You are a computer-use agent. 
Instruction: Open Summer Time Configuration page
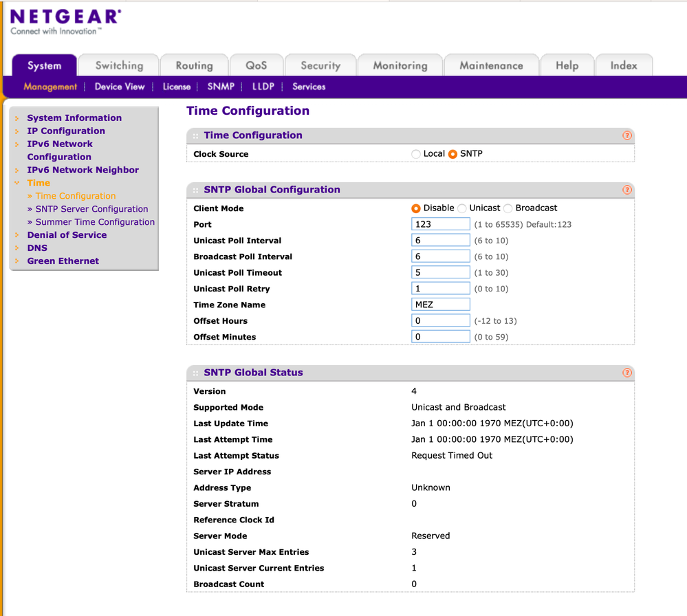pyautogui.click(x=95, y=222)
